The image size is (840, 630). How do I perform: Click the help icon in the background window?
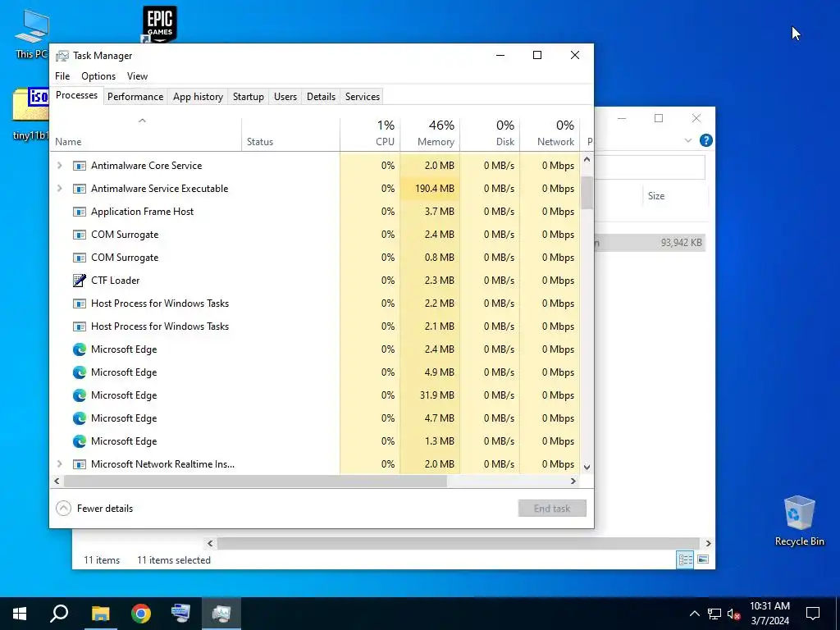pyautogui.click(x=706, y=140)
